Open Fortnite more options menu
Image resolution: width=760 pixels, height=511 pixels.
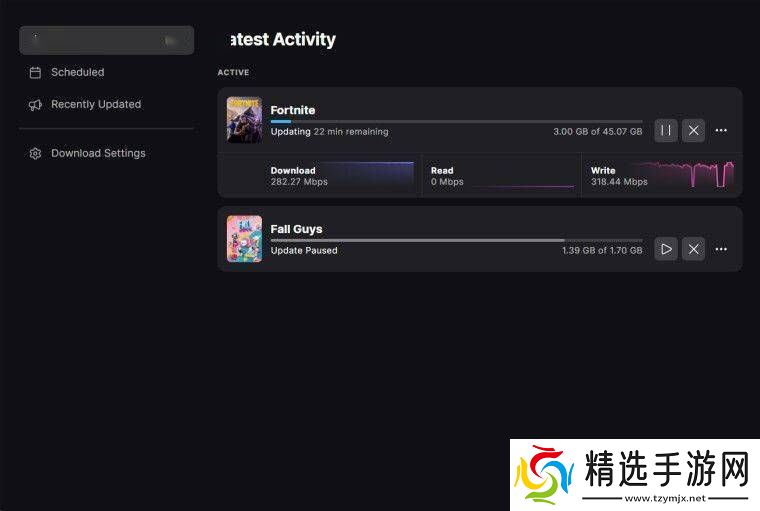[x=721, y=130]
